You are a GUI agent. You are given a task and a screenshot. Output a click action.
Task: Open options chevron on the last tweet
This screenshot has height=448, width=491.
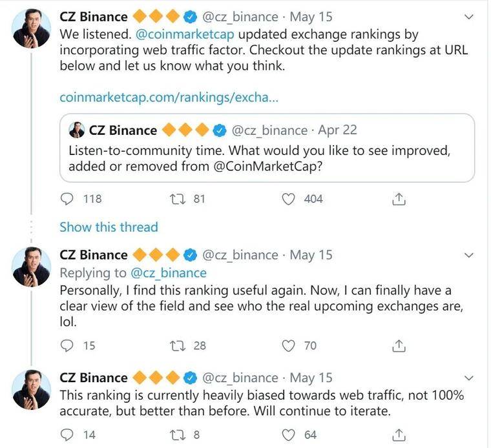point(470,378)
